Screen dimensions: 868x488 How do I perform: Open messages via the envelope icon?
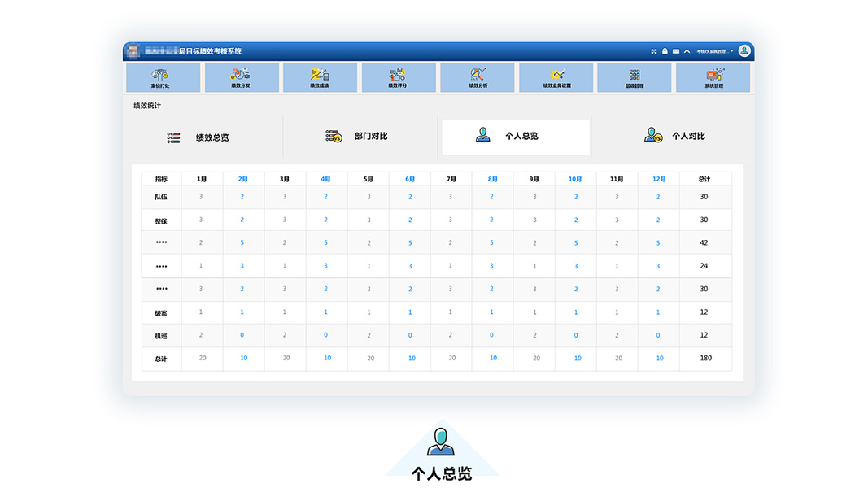(x=676, y=51)
